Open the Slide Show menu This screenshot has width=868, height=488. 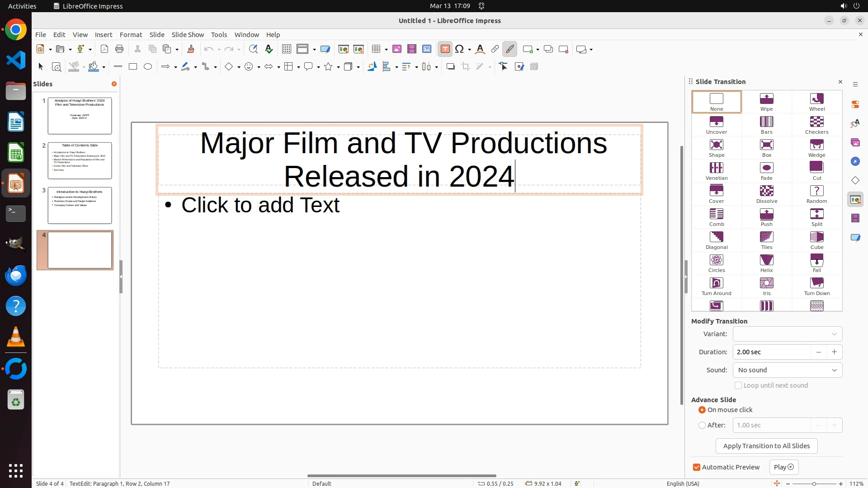pos(188,35)
